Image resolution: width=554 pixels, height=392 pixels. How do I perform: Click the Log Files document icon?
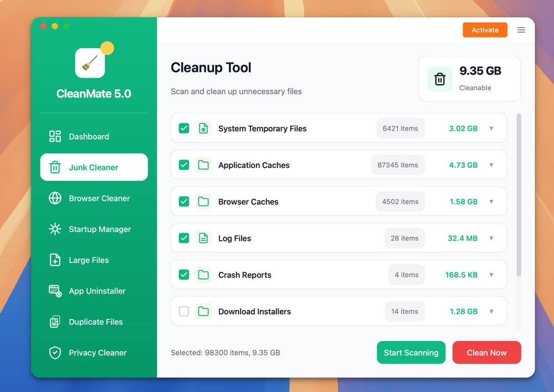[x=203, y=238]
